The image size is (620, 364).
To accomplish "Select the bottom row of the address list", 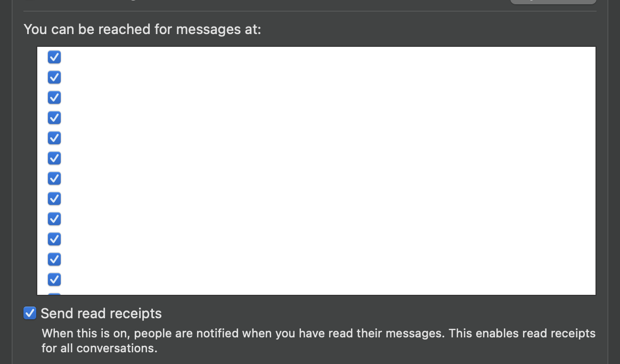I will pyautogui.click(x=213, y=279).
